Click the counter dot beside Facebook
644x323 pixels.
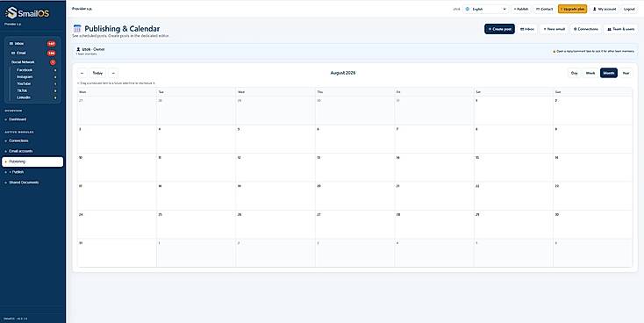(55, 70)
